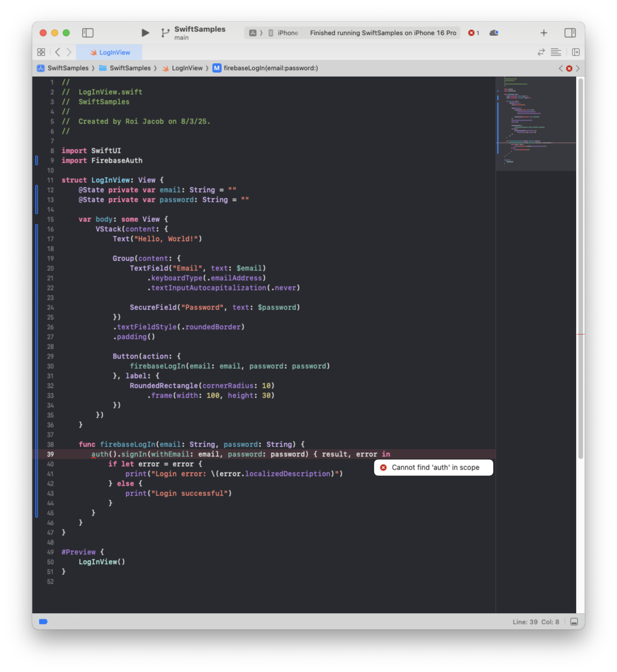
Task: Run the SwiftSamples project
Action: (145, 33)
